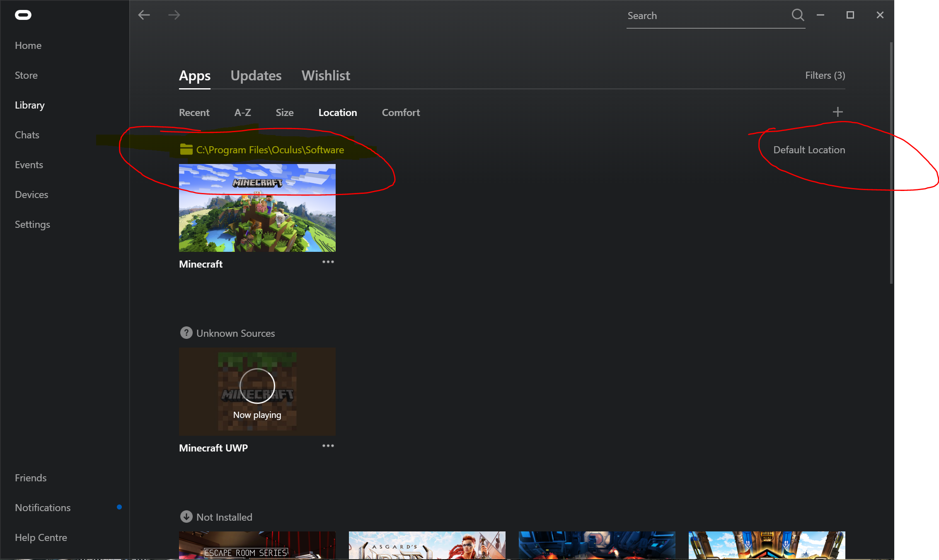Click the Unknown Sources question mark icon
This screenshot has width=939, height=560.
coord(186,333)
